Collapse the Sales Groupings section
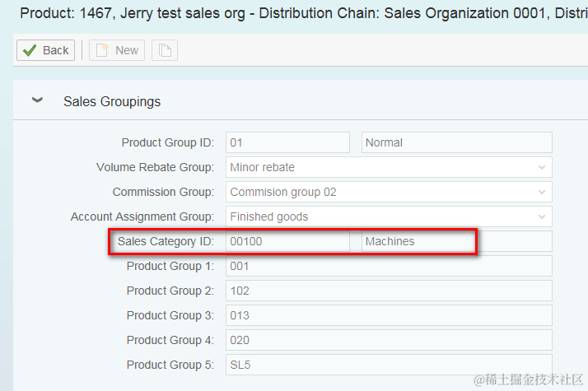 [x=36, y=100]
